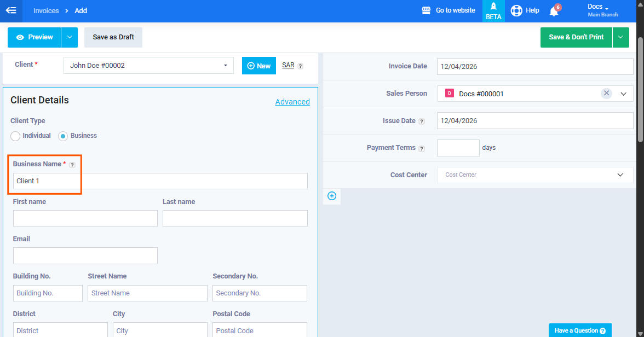Go to Invoices breadcrumb
Viewport: 644px width, 337px height.
[x=47, y=10]
